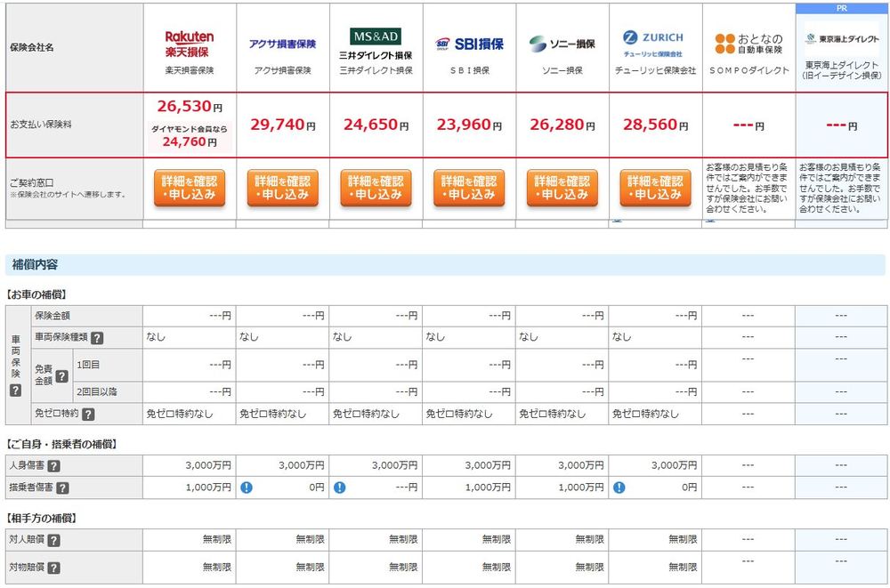Viewport: 890px width, 588px height.
Task: Click 楽天損害保険 company name text
Action: click(190, 71)
